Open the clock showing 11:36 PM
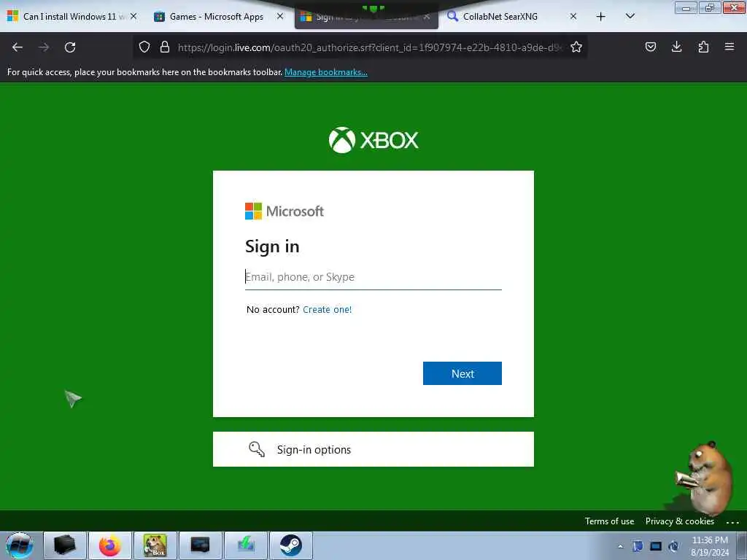747x560 pixels. tap(710, 546)
